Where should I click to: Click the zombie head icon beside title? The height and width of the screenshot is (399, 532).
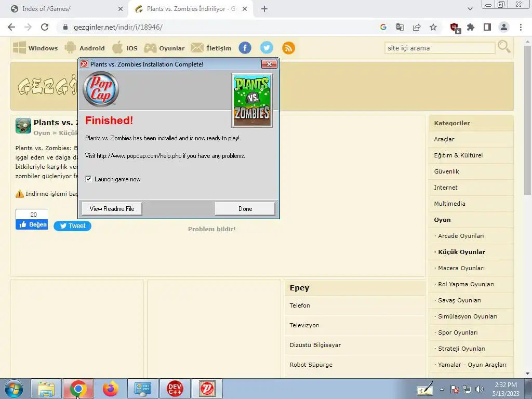coord(23,126)
